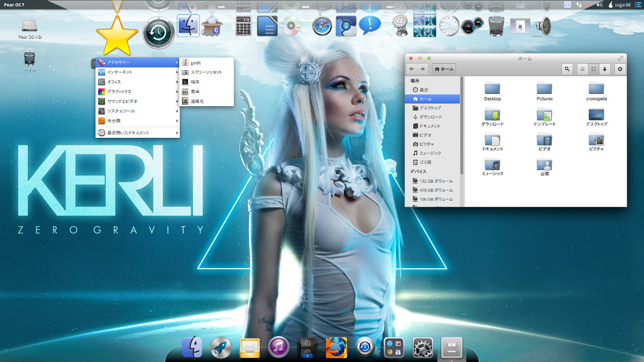Expand the システムツール submenu
Image resolution: width=644 pixels, height=362 pixels.
pyautogui.click(x=137, y=111)
